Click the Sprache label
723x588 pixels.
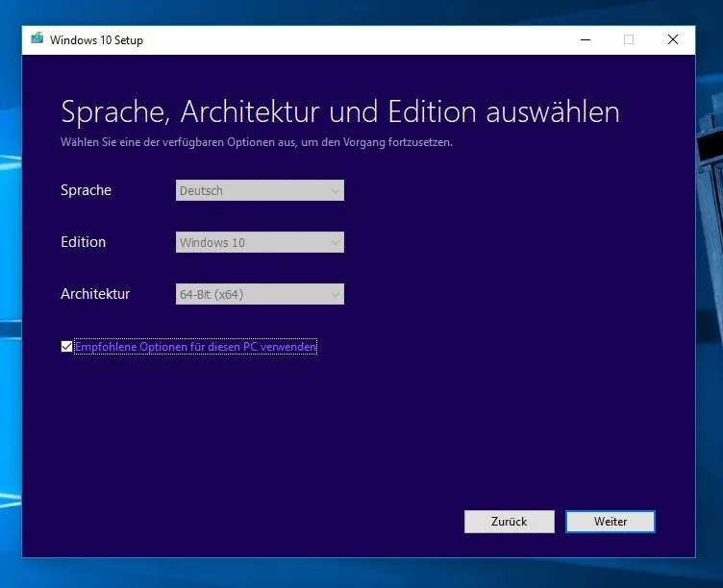[86, 190]
